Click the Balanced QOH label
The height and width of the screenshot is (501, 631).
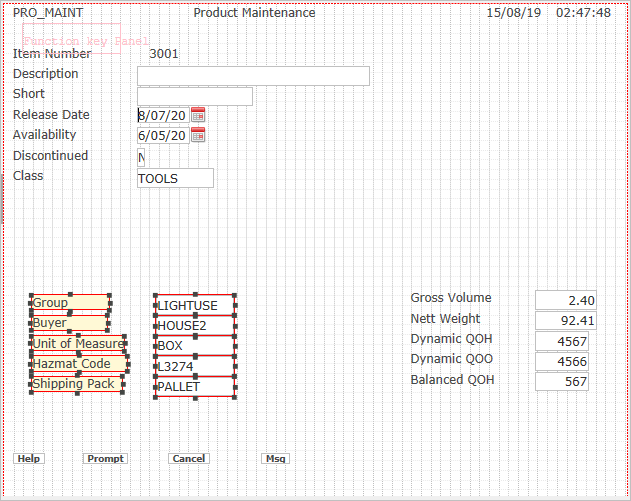point(452,379)
